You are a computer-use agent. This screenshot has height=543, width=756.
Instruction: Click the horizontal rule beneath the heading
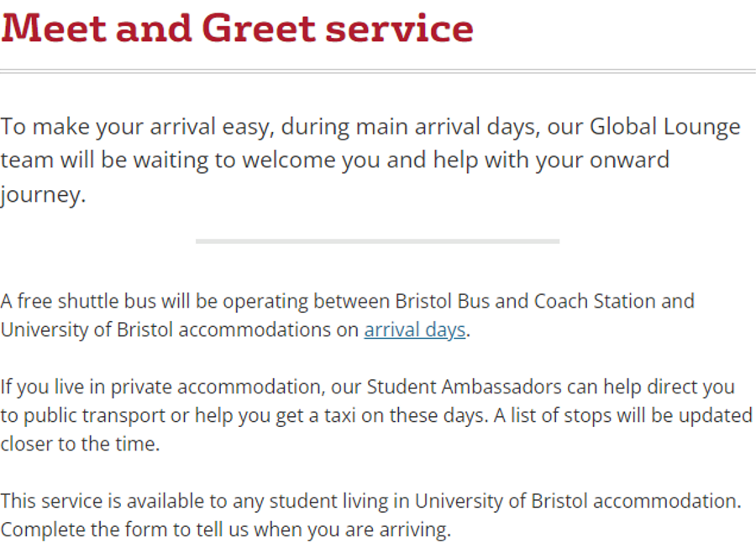pyautogui.click(x=378, y=70)
